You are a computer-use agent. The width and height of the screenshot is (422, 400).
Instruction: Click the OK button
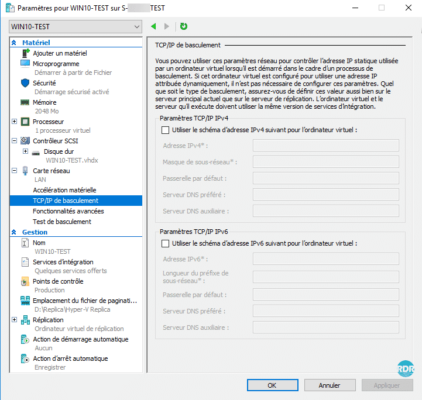pyautogui.click(x=272, y=385)
